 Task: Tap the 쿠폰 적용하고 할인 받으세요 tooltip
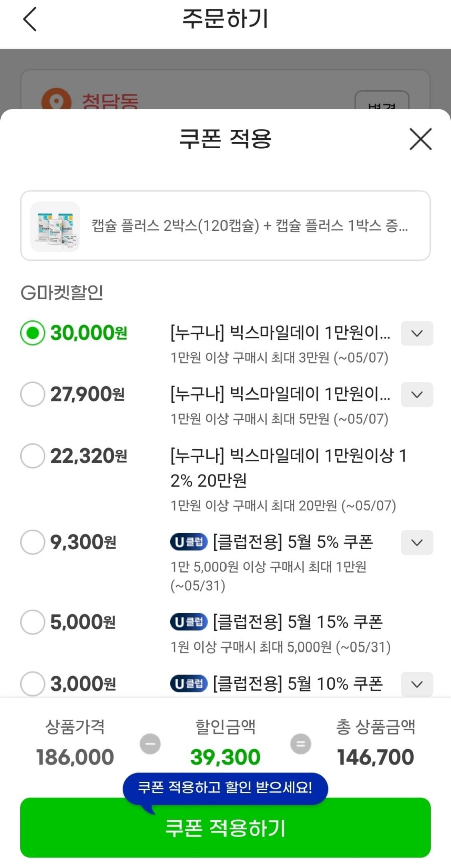pos(225,788)
